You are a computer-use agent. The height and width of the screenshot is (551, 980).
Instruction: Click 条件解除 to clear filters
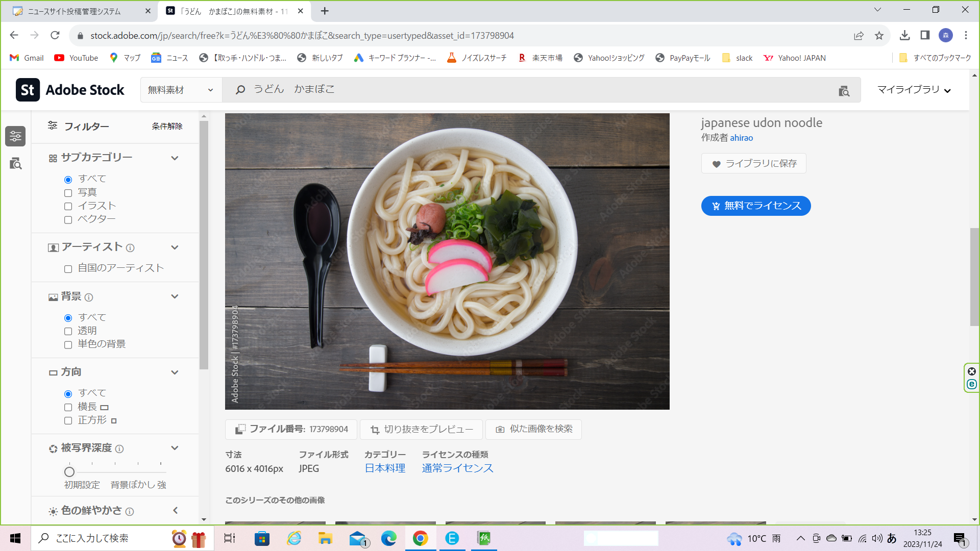(167, 126)
